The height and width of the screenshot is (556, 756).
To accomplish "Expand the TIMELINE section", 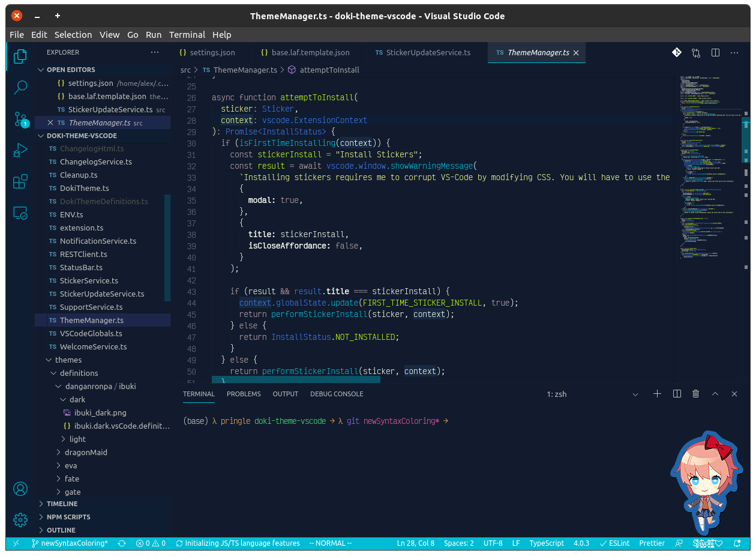I will click(x=62, y=504).
